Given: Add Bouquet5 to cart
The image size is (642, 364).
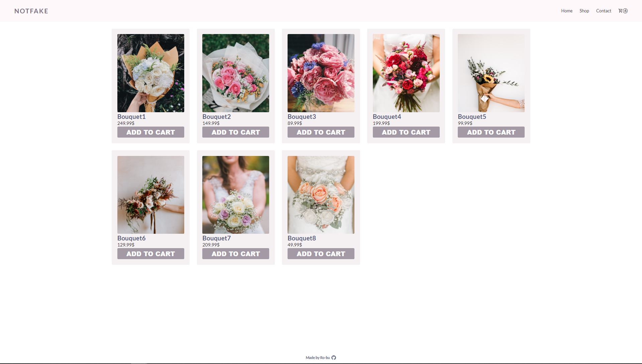Looking at the screenshot, I should [x=491, y=132].
